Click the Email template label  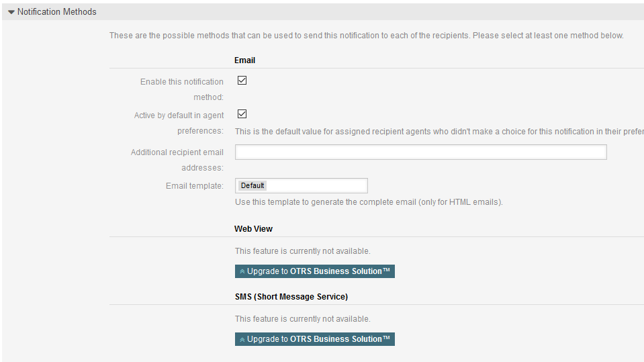tap(194, 186)
